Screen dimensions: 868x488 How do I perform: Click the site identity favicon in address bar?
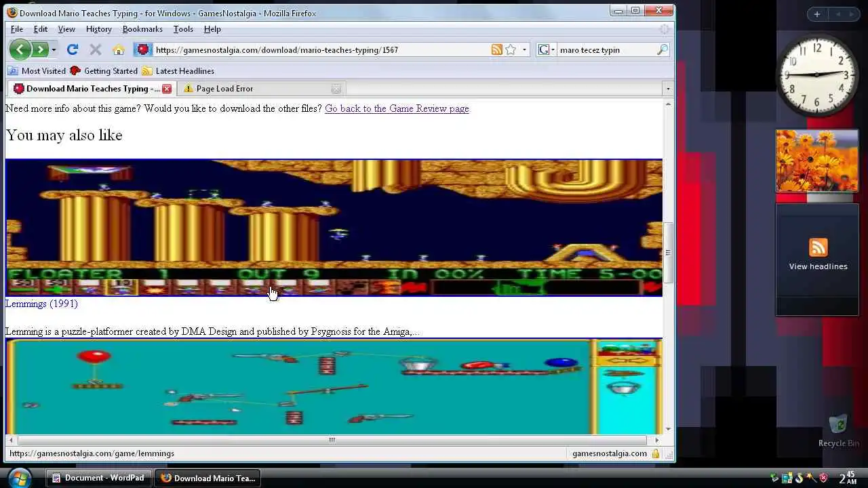(x=142, y=49)
